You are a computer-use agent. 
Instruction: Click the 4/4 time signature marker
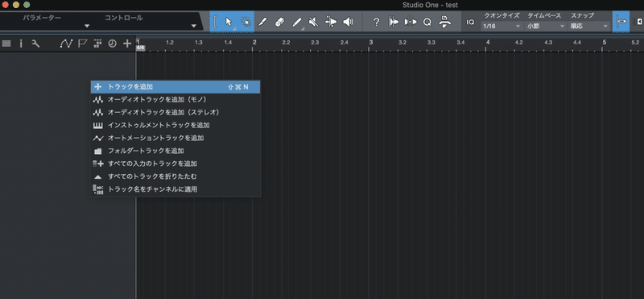(140, 48)
